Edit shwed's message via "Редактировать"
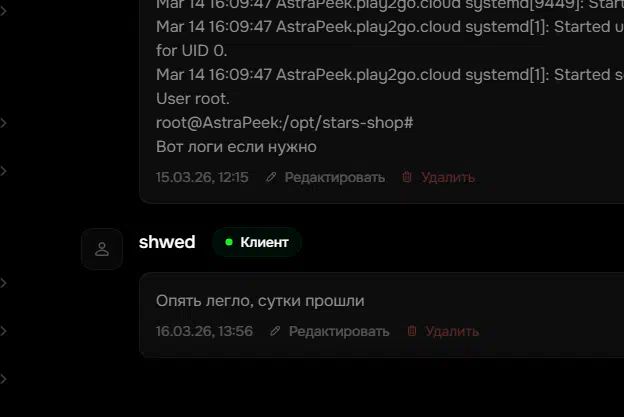The height and width of the screenshot is (417, 624). (x=339, y=331)
